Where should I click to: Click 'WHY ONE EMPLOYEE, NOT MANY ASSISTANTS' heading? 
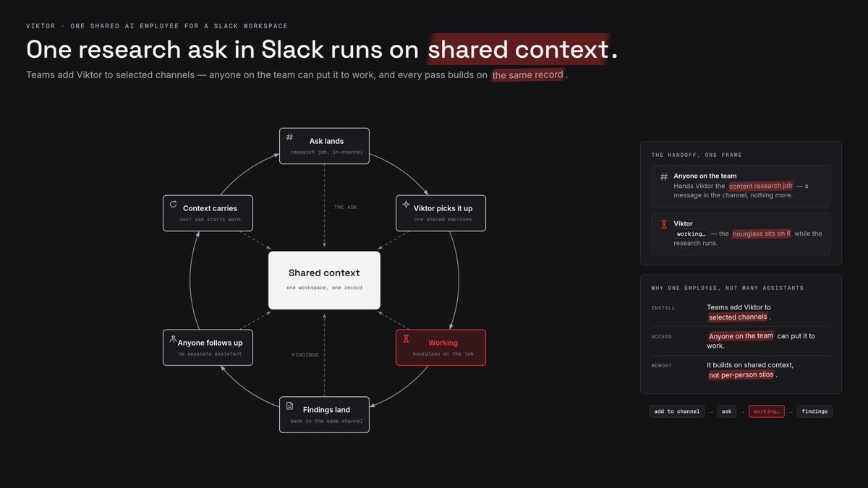click(x=727, y=288)
